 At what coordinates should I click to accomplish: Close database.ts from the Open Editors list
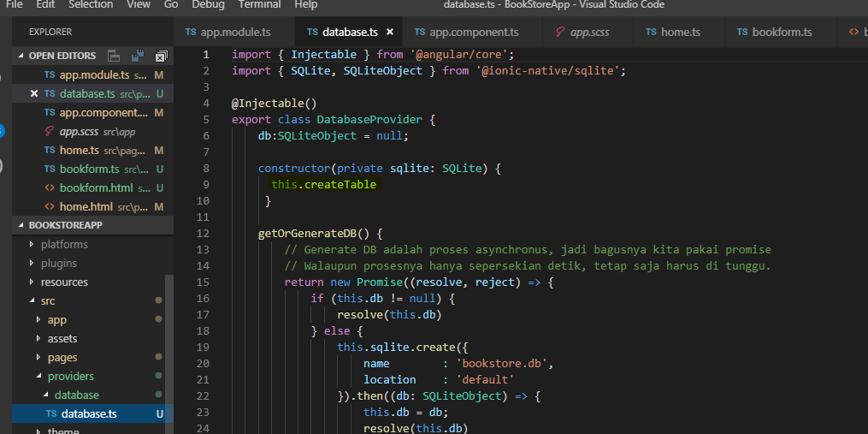pos(34,93)
